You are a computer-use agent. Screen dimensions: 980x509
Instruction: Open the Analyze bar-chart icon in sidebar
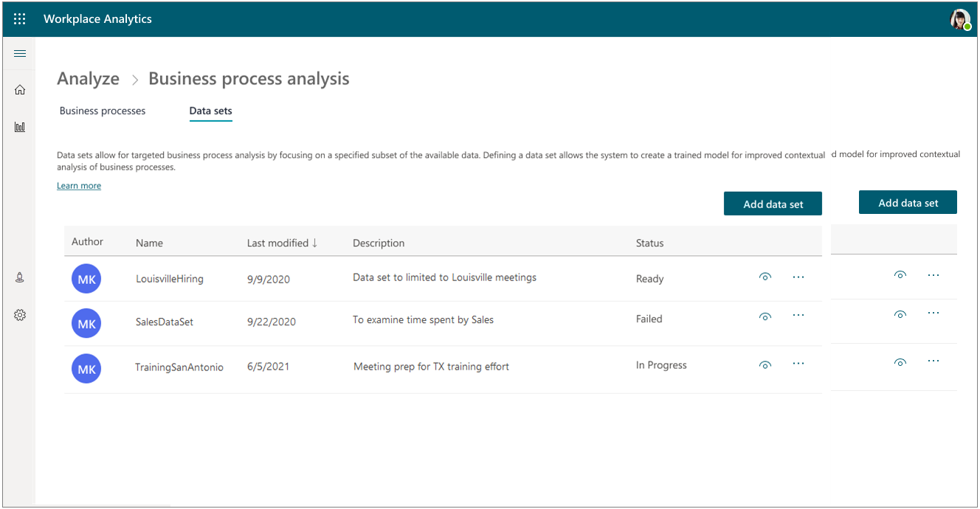click(19, 126)
